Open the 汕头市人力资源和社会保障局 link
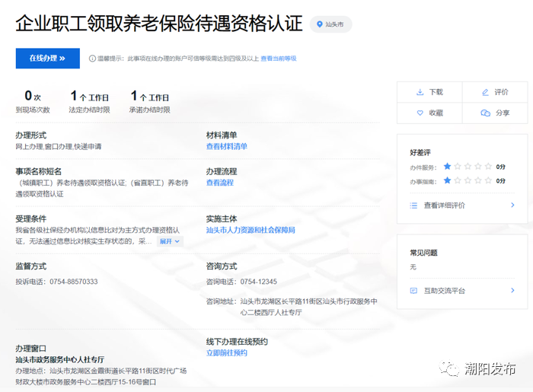This screenshot has height=392, width=533. (250, 230)
